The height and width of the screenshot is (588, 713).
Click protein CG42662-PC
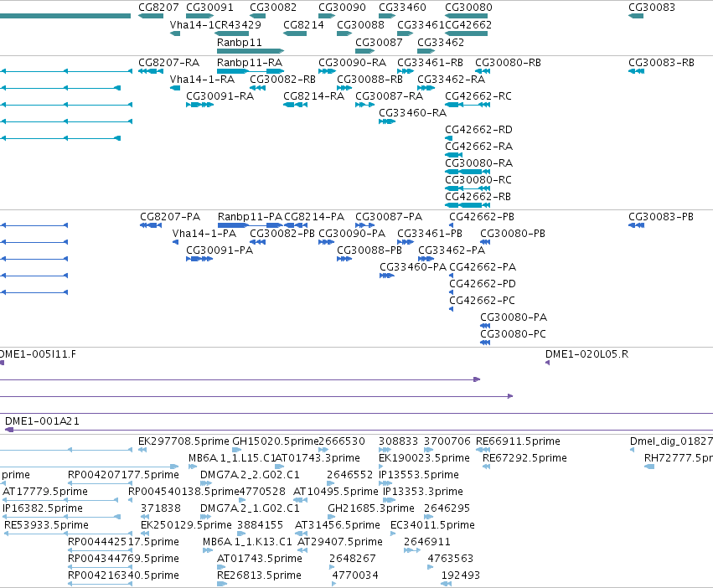click(482, 301)
